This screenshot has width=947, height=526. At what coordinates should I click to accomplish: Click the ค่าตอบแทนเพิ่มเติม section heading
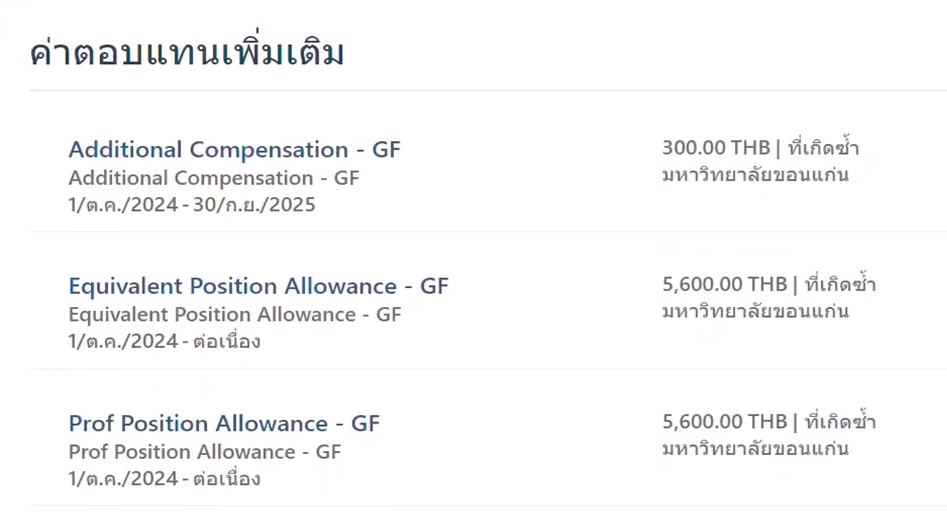(187, 52)
